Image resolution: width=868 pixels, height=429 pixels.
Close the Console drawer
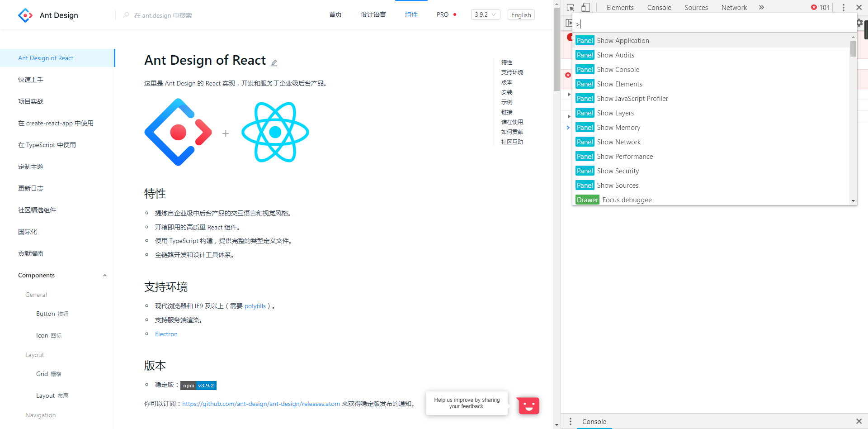[859, 421]
